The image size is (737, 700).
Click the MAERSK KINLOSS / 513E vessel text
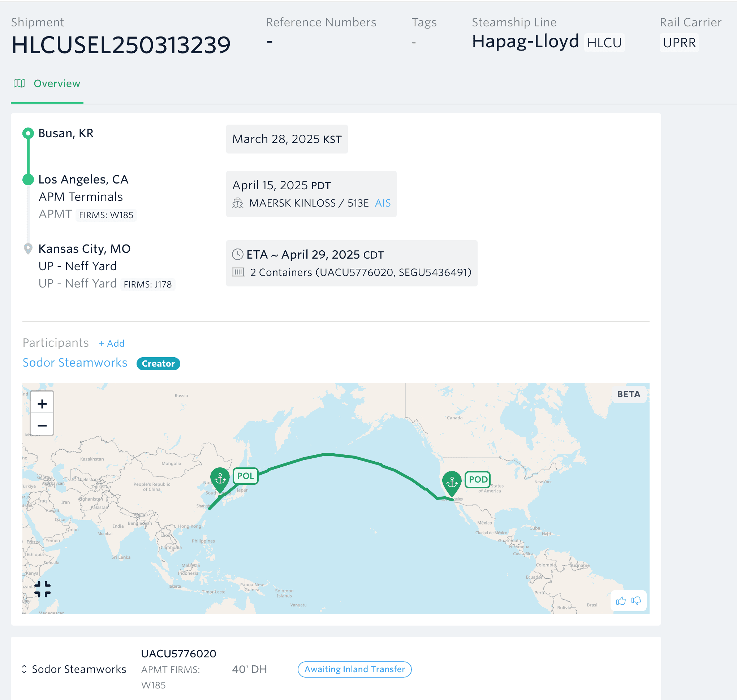(x=309, y=203)
